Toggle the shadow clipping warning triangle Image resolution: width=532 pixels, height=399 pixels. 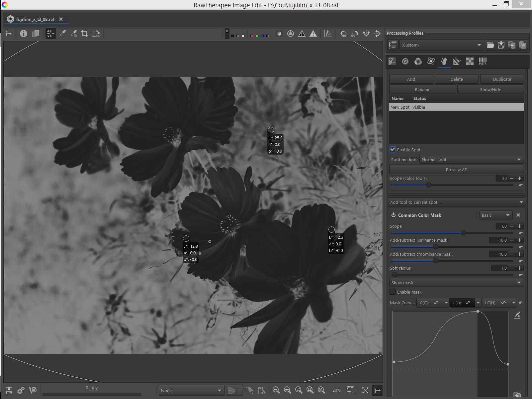[x=302, y=34]
